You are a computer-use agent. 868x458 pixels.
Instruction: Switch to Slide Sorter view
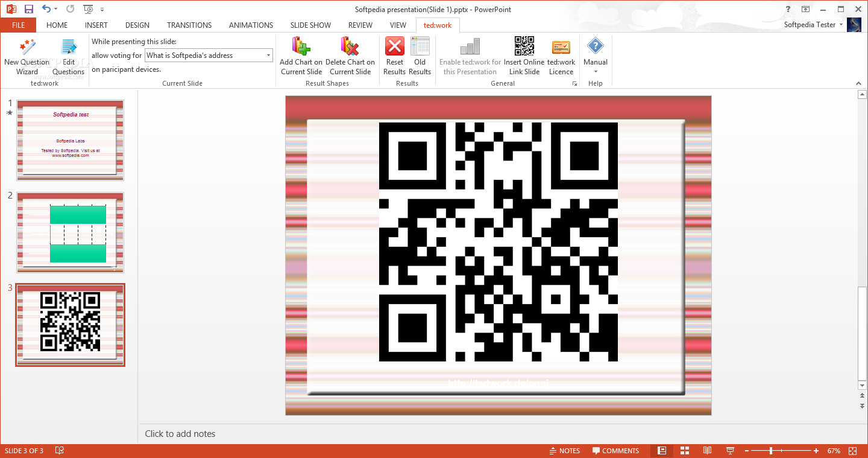click(x=685, y=451)
